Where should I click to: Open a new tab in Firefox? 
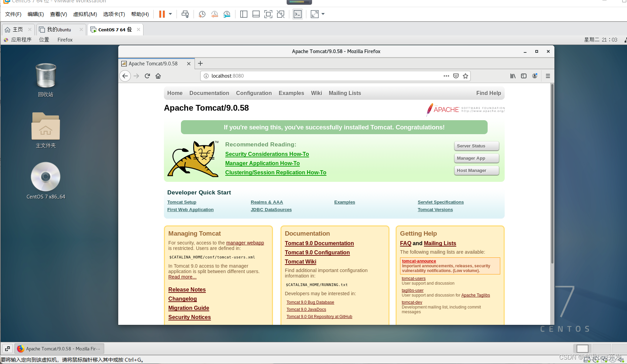[x=200, y=64]
